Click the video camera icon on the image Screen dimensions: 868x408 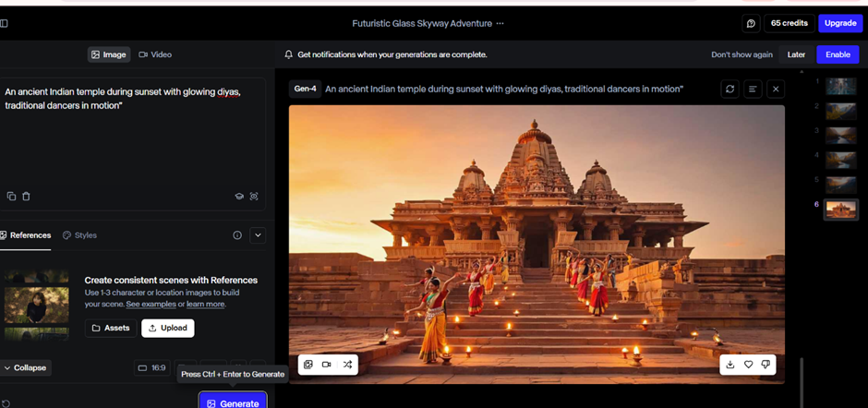point(327,365)
